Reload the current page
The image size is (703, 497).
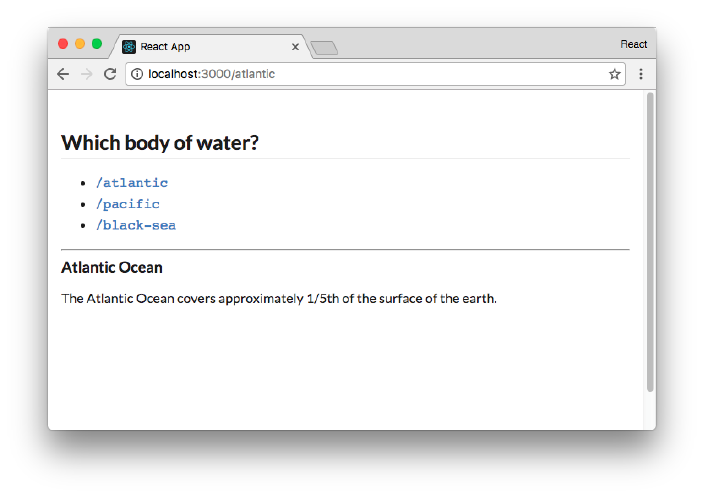point(110,74)
